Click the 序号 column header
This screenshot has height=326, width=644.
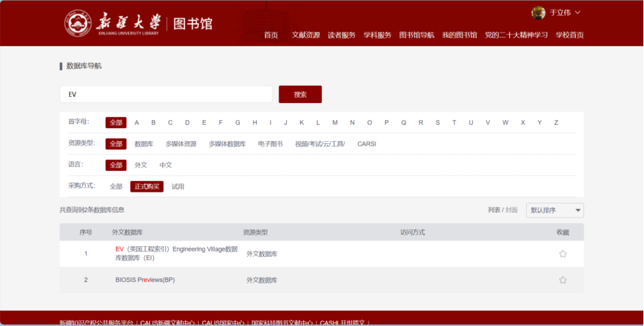click(x=85, y=232)
